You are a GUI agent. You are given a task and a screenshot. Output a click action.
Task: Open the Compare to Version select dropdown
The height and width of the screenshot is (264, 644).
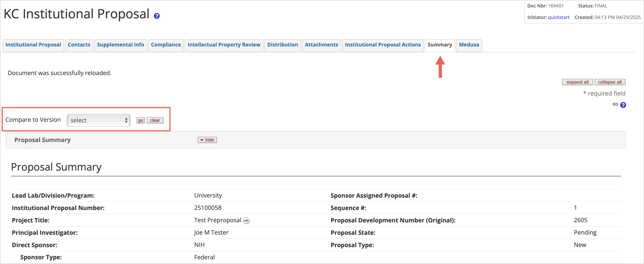click(98, 120)
